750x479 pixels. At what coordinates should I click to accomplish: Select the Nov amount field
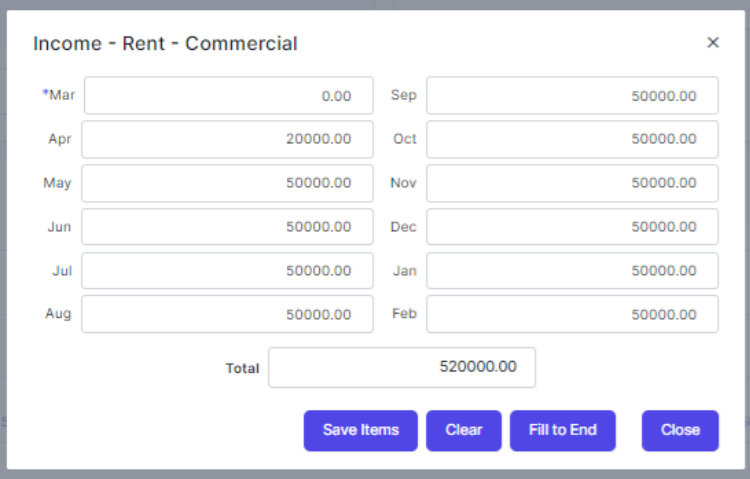pyautogui.click(x=572, y=183)
